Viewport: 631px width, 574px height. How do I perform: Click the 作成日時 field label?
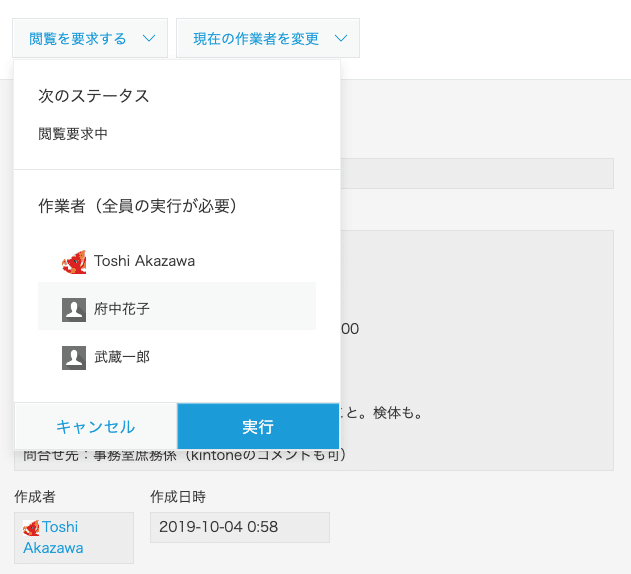(x=178, y=497)
